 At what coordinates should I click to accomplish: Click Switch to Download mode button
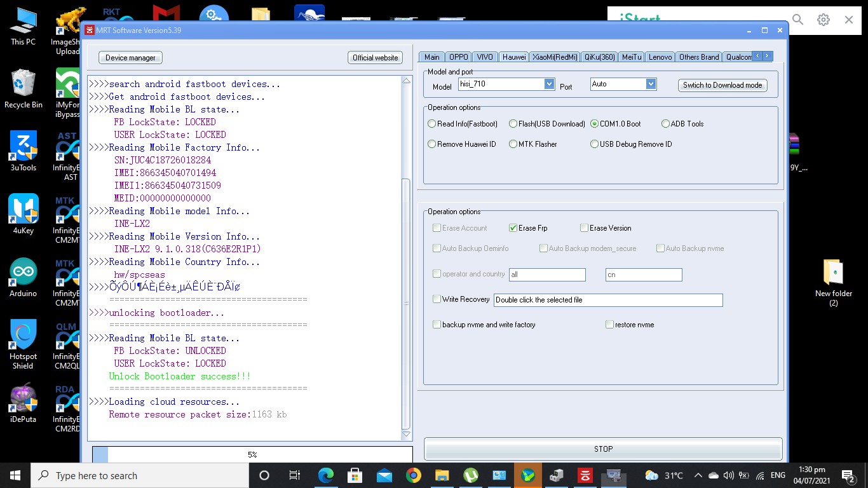722,85
